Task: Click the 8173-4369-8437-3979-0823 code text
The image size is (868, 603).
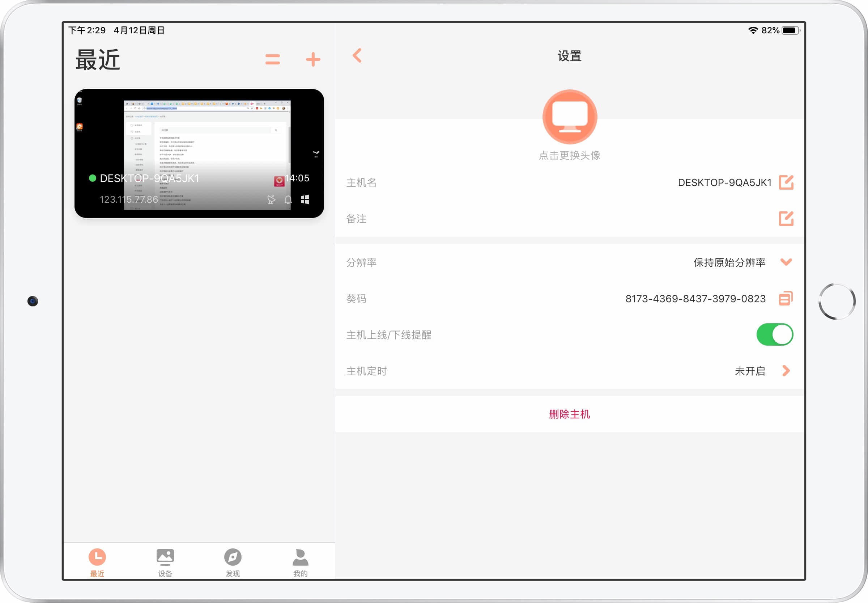Action: [695, 299]
